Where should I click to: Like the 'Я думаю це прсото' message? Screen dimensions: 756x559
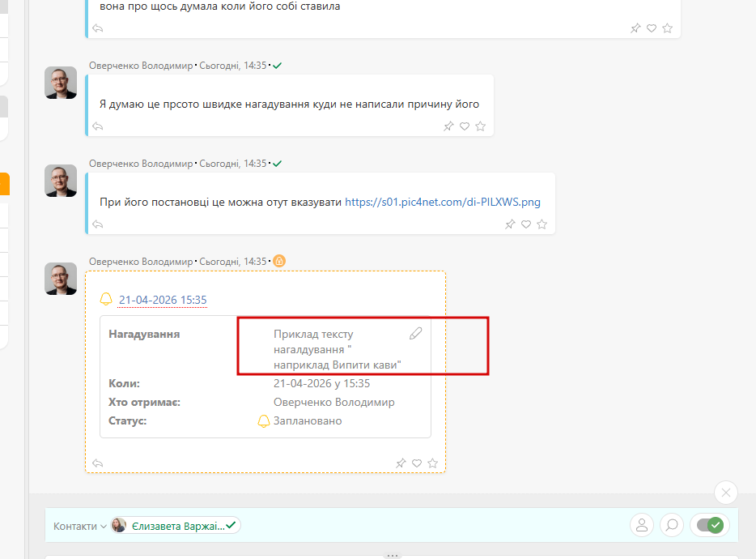pos(465,126)
